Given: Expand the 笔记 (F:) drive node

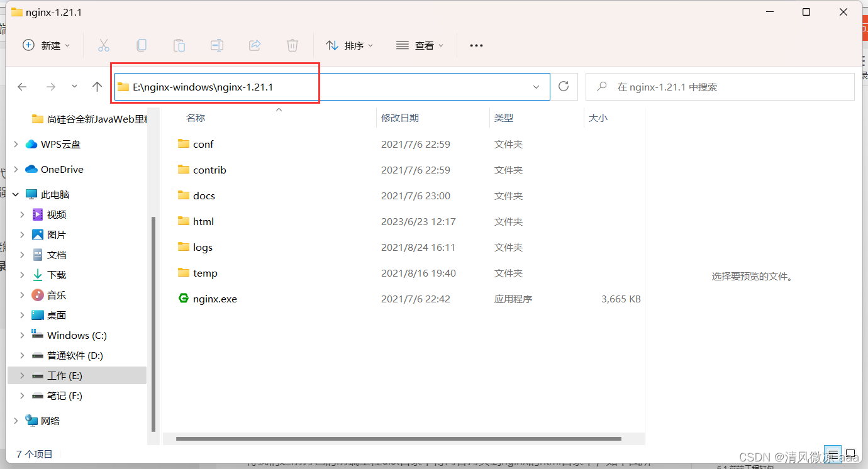Looking at the screenshot, I should tap(22, 395).
